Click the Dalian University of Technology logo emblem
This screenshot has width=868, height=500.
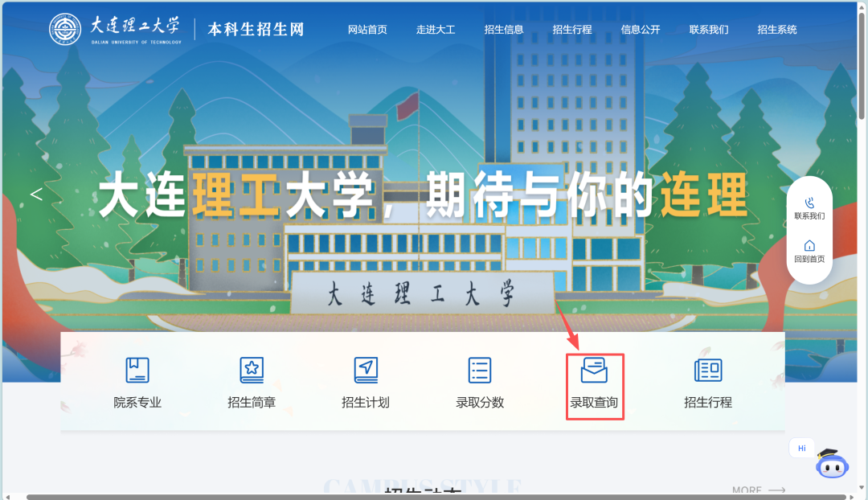[x=65, y=29]
